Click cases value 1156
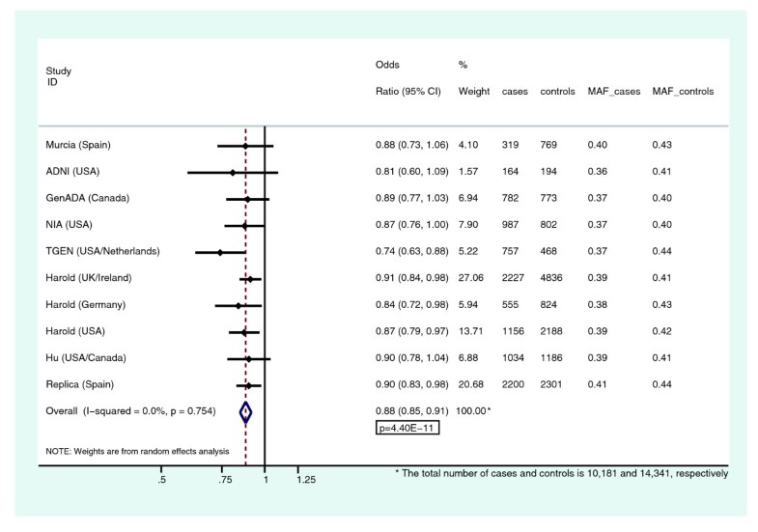Viewport: 758px width, 532px height. 513,331
